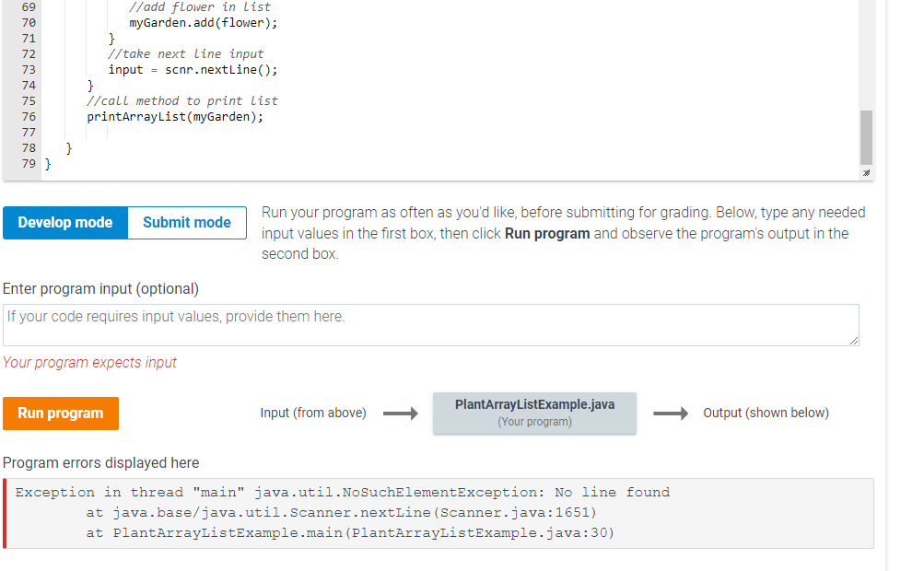This screenshot has height=571, width=924.
Task: Select the Develop mode tab
Action: click(x=64, y=222)
